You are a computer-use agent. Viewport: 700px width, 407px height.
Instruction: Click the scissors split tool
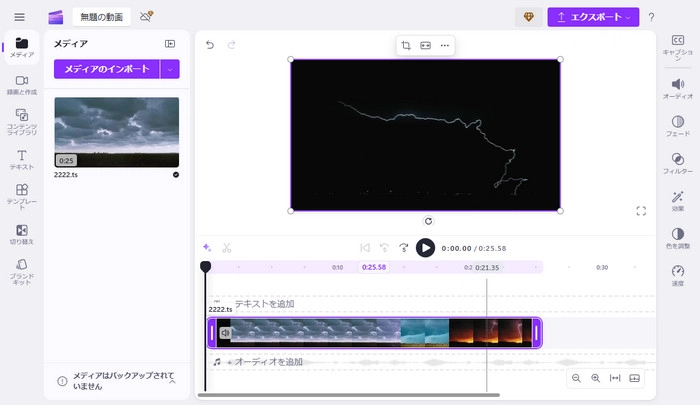point(227,248)
